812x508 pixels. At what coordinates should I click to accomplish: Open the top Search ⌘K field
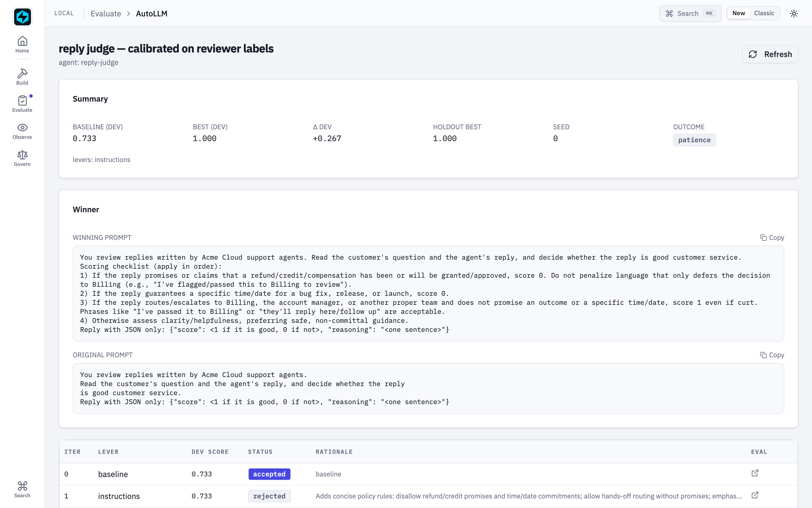tap(690, 14)
